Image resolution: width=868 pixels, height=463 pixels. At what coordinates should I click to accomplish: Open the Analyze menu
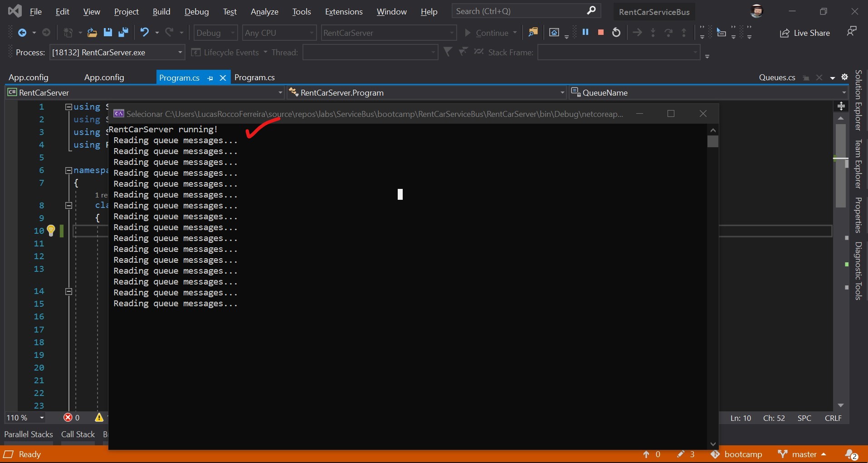[x=264, y=12]
